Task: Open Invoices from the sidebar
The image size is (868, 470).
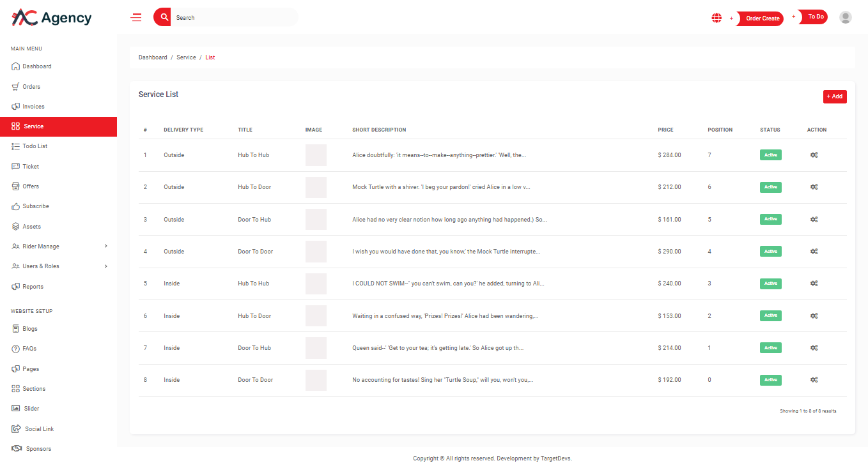Action: coord(33,107)
